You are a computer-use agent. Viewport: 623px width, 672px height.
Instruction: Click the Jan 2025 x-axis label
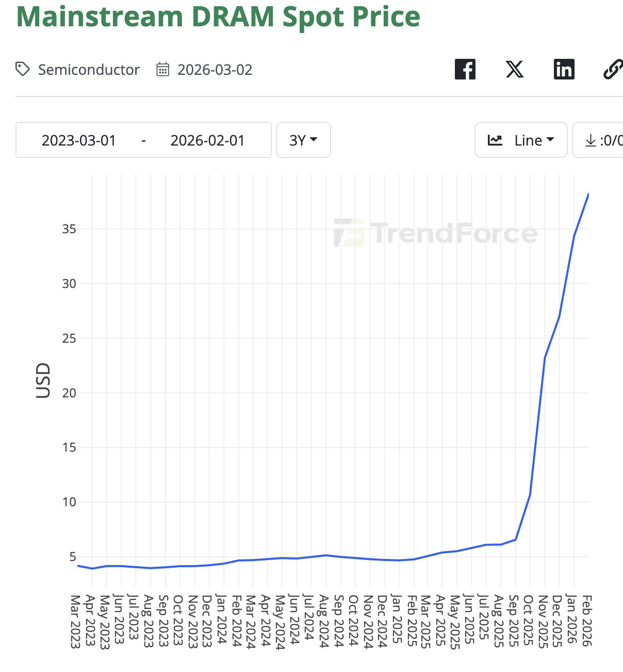(397, 619)
